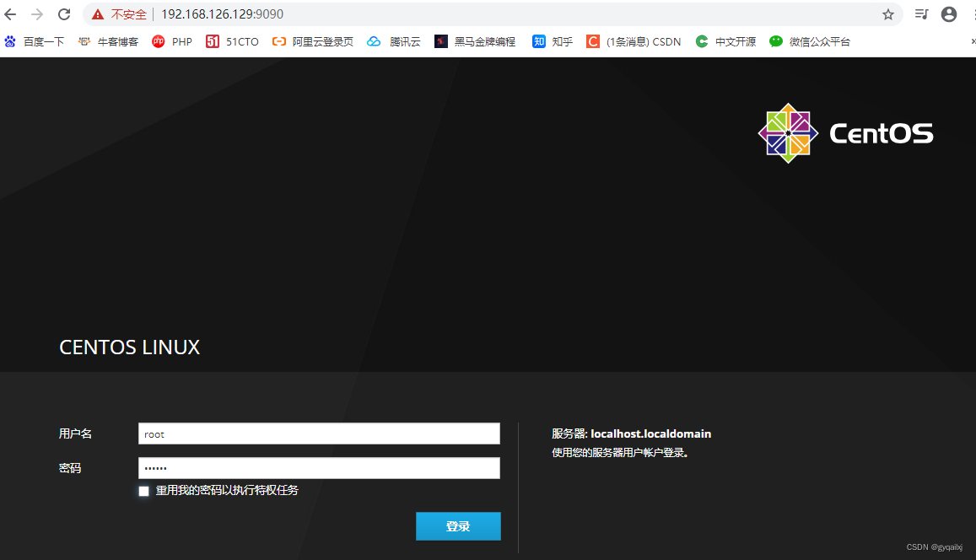976x560 pixels.
Task: Open the 百度一下 bookmark
Action: [35, 41]
